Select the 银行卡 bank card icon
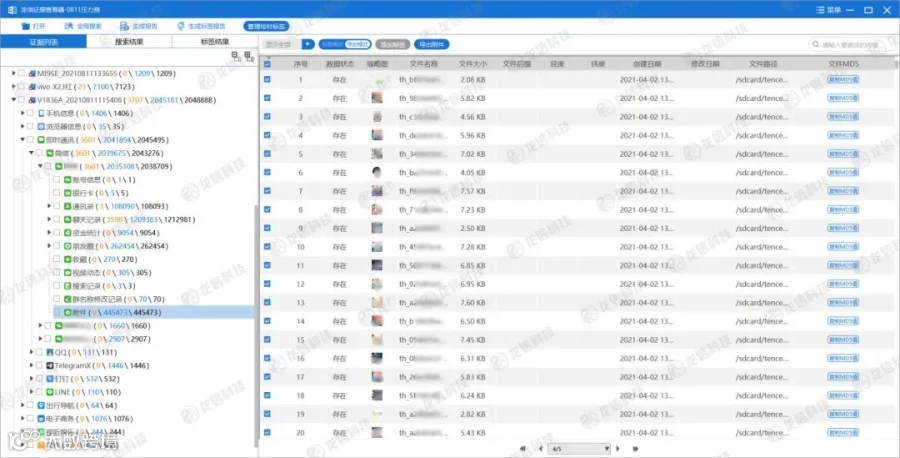 (67, 193)
